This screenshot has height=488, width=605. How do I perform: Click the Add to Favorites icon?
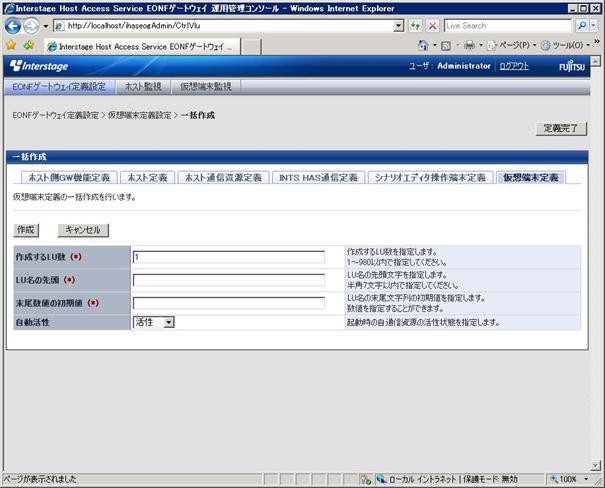[x=29, y=46]
